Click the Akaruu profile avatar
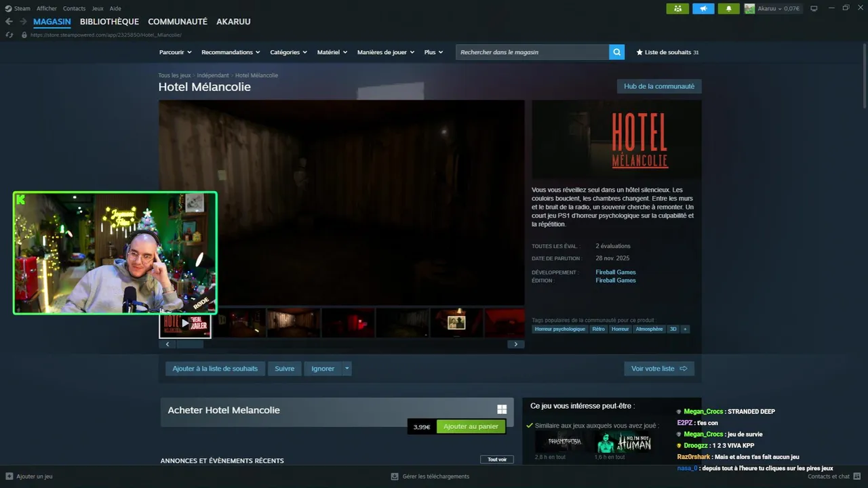The image size is (868, 488). (x=749, y=9)
